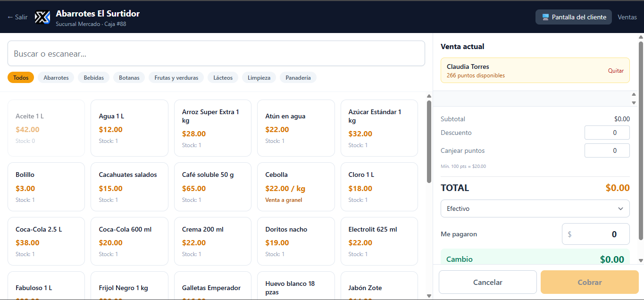Filter products by Bebidas
Screen dimensions: 644x300
(x=94, y=77)
